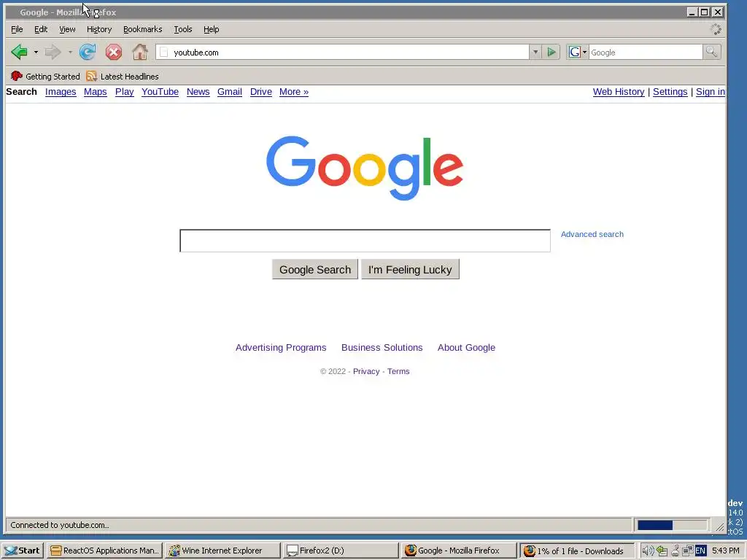Open Business Solutions link

382,348
